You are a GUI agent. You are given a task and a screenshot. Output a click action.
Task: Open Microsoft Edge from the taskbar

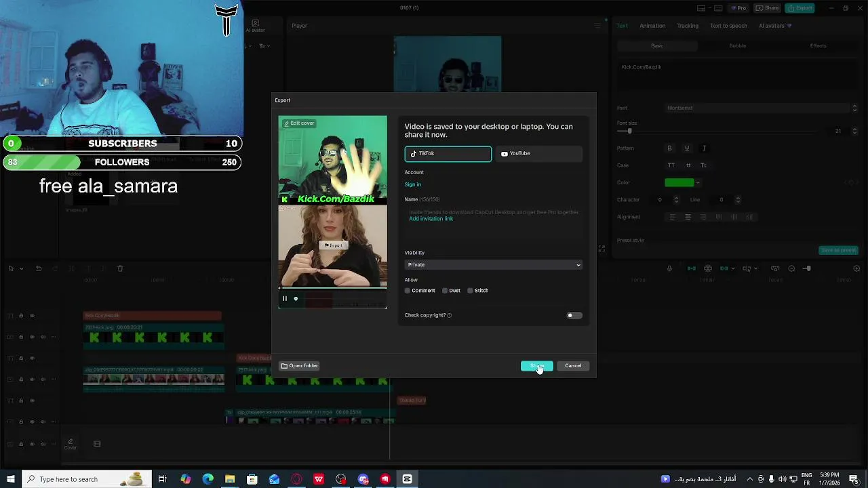click(x=208, y=479)
